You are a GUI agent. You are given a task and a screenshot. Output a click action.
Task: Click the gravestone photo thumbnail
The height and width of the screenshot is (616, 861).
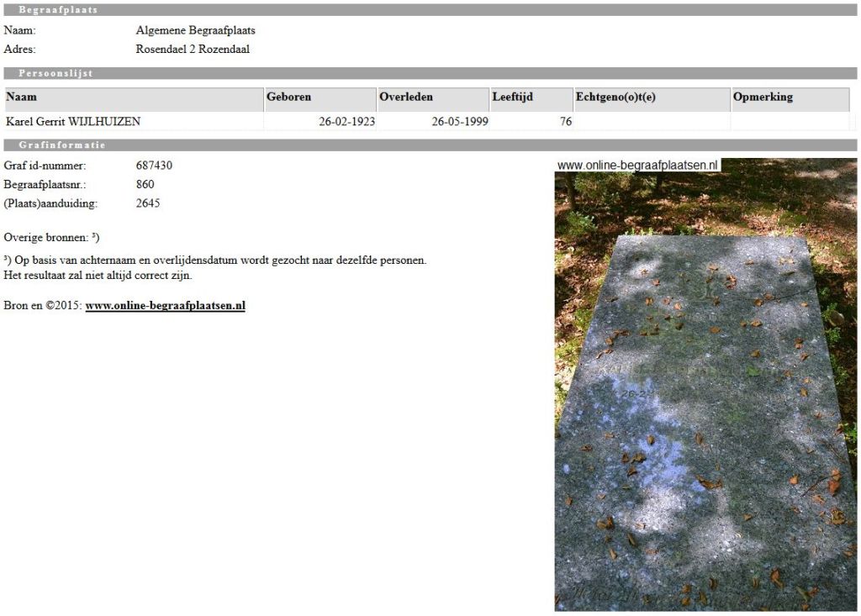(705, 384)
